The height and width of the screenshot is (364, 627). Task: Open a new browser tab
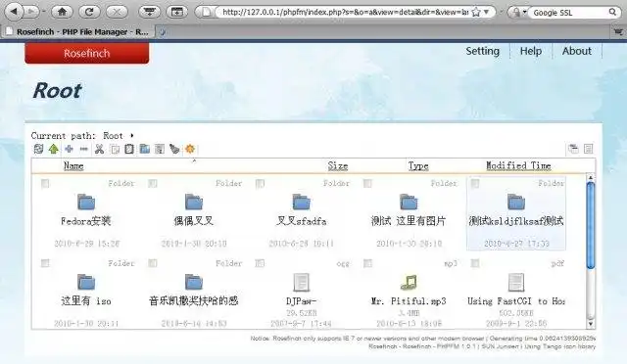pos(162,32)
